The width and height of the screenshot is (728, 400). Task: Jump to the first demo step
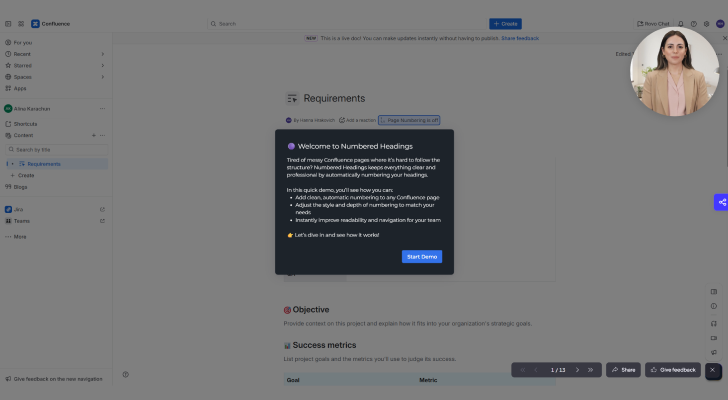tap(523, 370)
